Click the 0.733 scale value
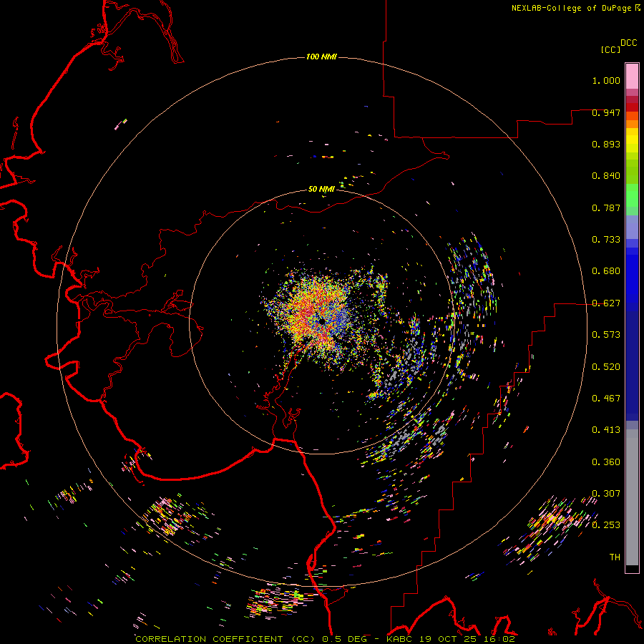Image resolution: width=644 pixels, height=644 pixels. tap(606, 240)
